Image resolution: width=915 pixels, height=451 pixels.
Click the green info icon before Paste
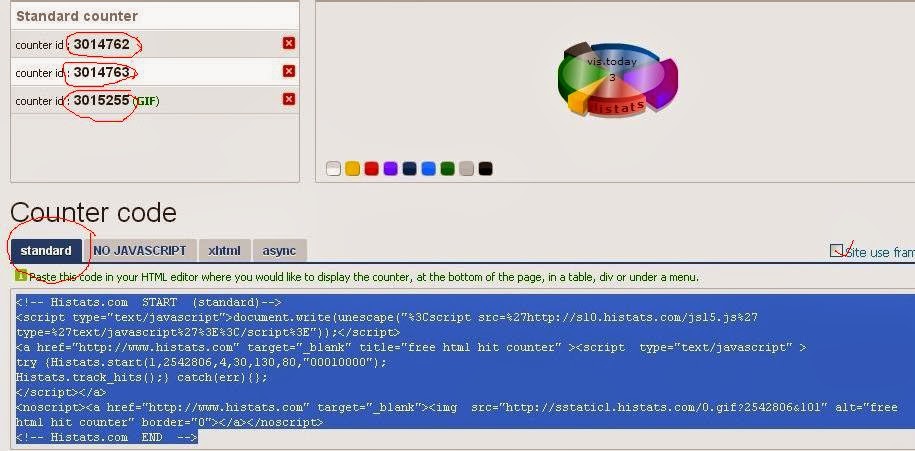21,275
